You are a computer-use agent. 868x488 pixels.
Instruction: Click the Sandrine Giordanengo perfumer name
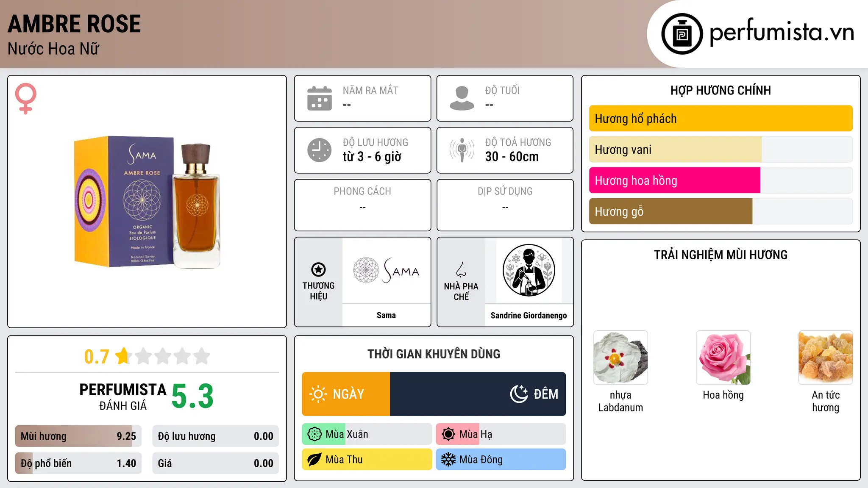coord(529,315)
